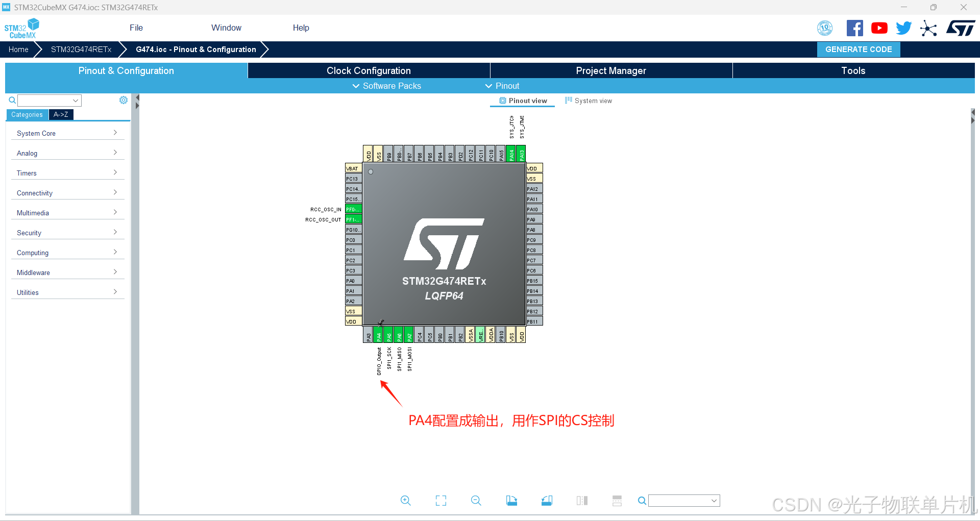Screen dimensions: 980x521
Task: Click the STM32CubeMX logo
Action: [21, 28]
